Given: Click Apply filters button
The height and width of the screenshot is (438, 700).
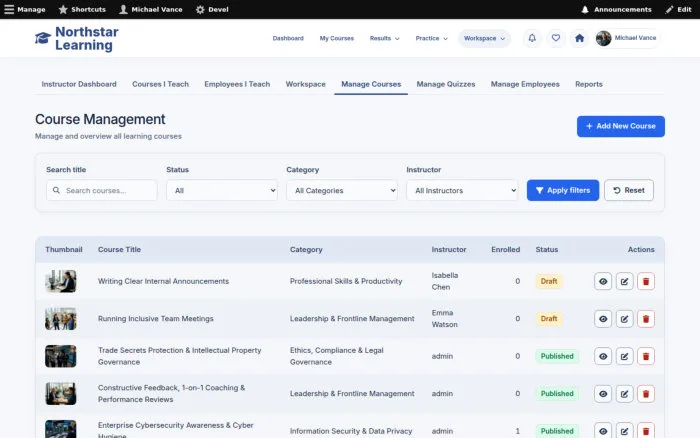Looking at the screenshot, I should coord(562,190).
